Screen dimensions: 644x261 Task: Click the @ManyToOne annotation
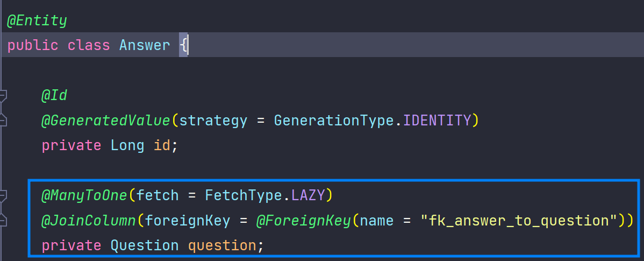tap(84, 196)
